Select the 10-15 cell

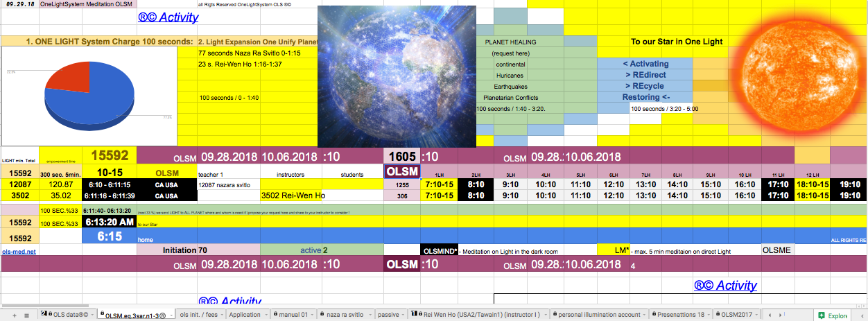[109, 172]
